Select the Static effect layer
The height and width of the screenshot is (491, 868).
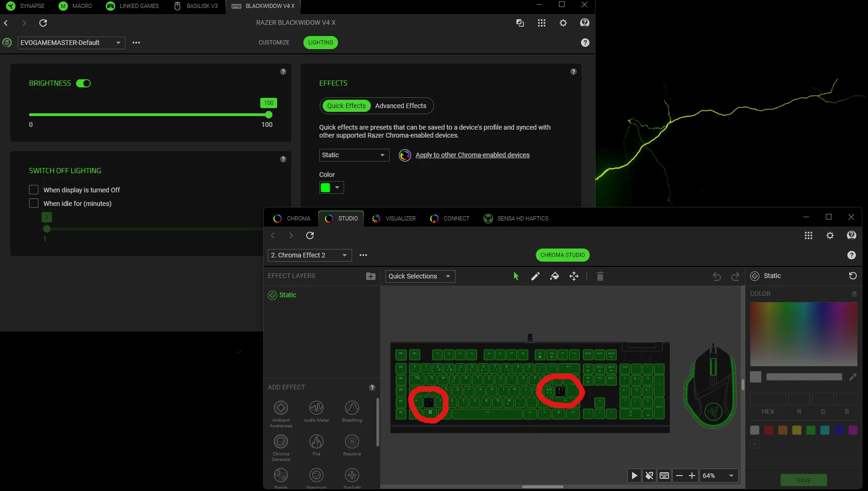[321, 295]
